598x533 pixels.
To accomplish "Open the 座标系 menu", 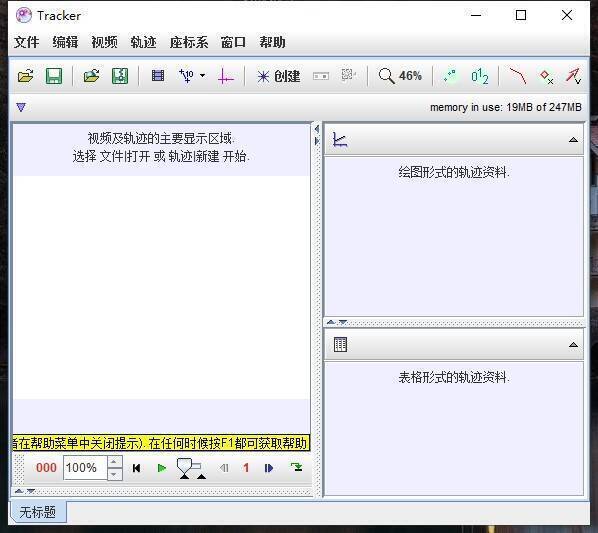I will (x=189, y=42).
